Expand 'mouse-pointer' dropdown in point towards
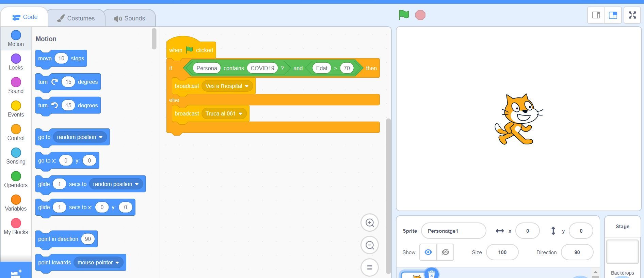Image resolution: width=644 pixels, height=278 pixels. [x=117, y=263]
